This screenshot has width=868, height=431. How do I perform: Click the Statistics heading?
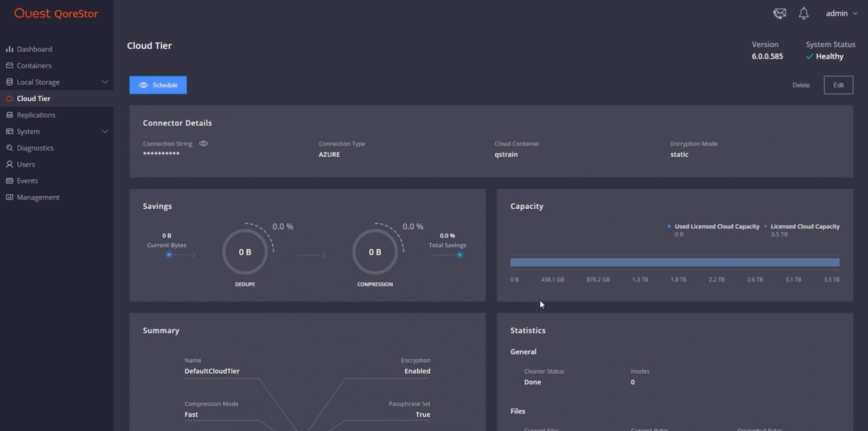(x=528, y=331)
